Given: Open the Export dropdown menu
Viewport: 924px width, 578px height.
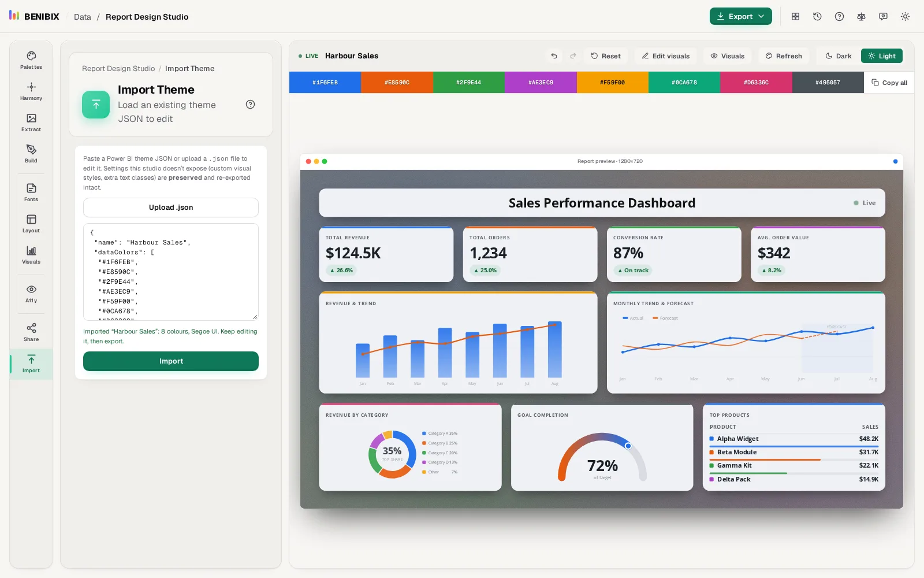Looking at the screenshot, I should 741,17.
